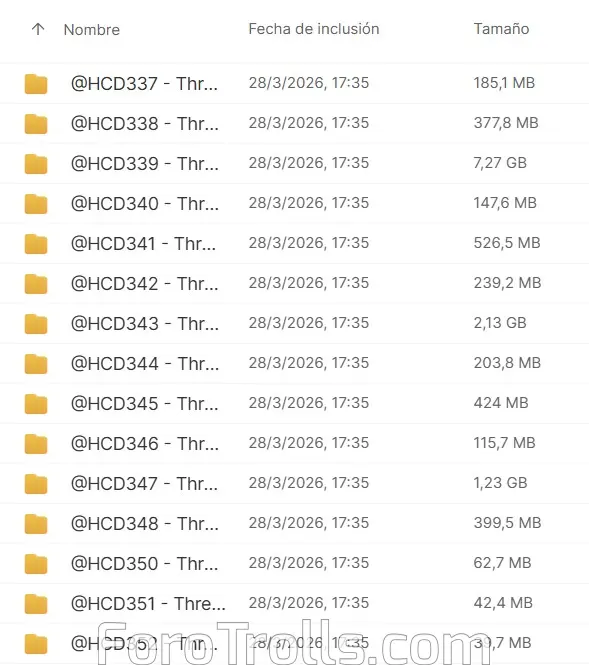Select the @HCD343 folder icon
This screenshot has height=665, width=589.
36,324
